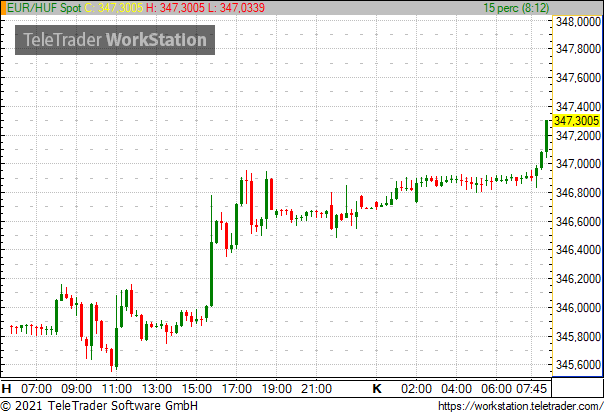Screen dimensions: 604x414
Task: Click the high value H: 347,3005
Action: 175,8
